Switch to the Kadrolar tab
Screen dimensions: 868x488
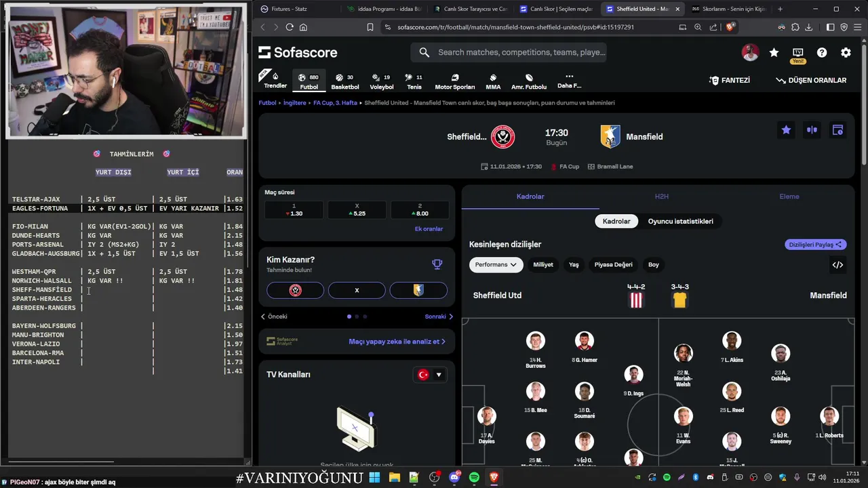click(x=530, y=197)
